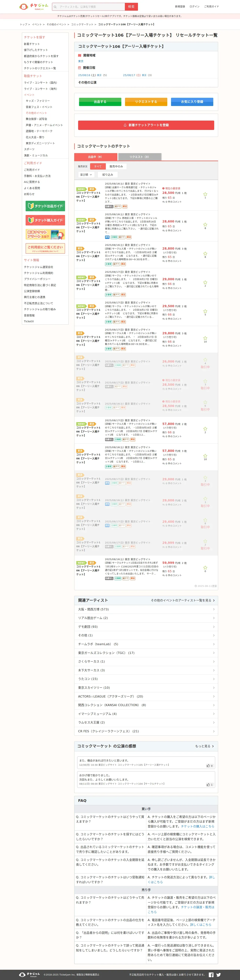This screenshot has width=240, height=980.
Task: Click the red 検索 button
Action: pos(131,7)
